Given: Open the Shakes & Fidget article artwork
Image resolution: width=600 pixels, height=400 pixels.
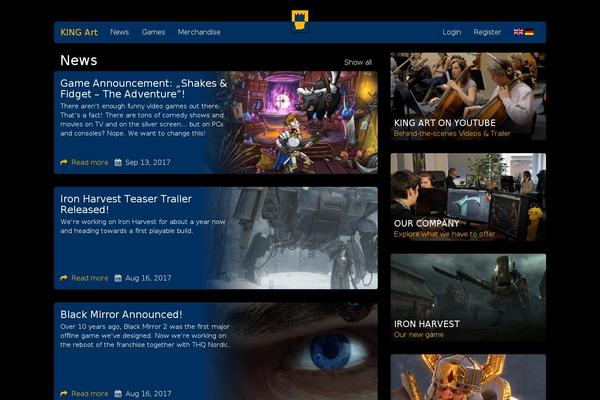Looking at the screenshot, I should pyautogui.click(x=302, y=122).
